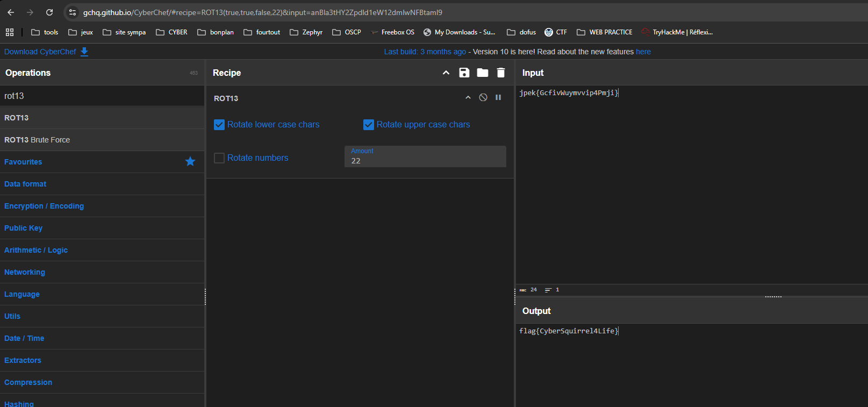
Task: Set a breakpoint on the ROT13 operation
Action: click(498, 97)
